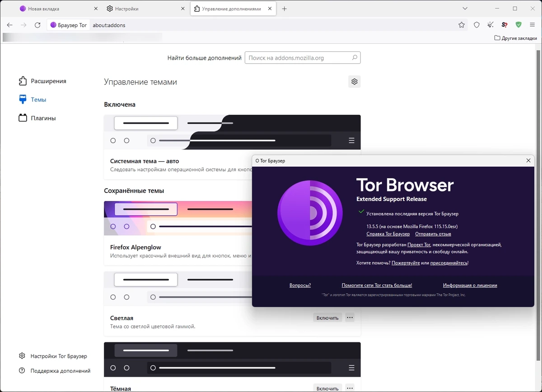The image size is (542, 392).
Task: Open Информация о лицензии link
Action: pyautogui.click(x=470, y=285)
